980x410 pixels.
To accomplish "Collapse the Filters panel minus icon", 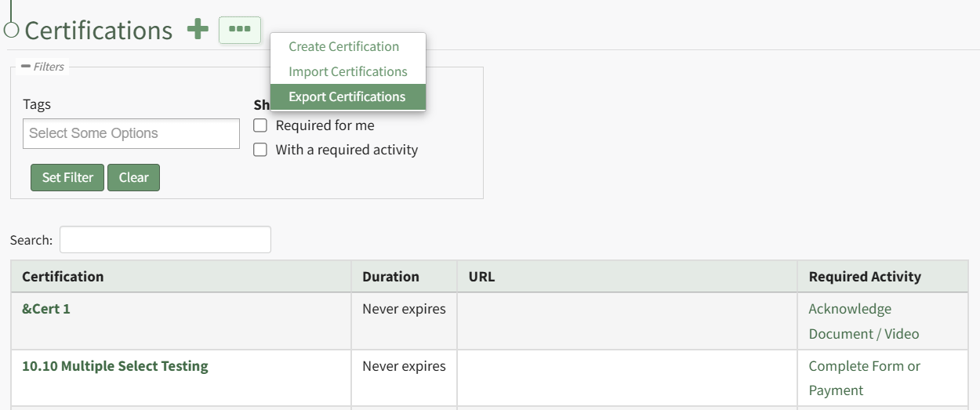I will tap(26, 67).
